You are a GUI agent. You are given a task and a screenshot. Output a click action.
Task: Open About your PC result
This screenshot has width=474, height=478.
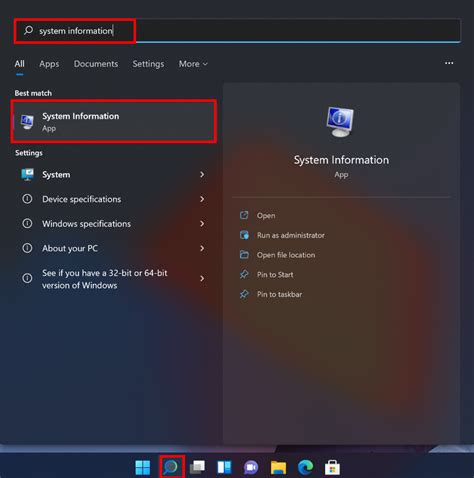(113, 248)
